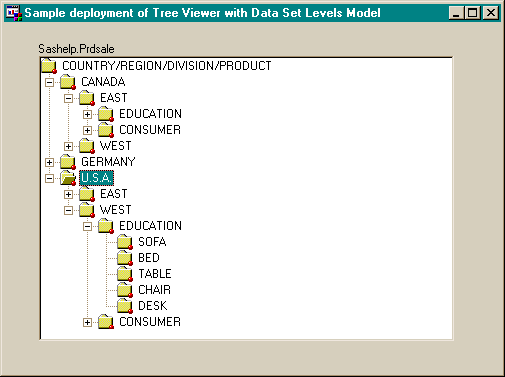The height and width of the screenshot is (377, 505).
Task: Collapse the CANADA node
Action: (49, 82)
